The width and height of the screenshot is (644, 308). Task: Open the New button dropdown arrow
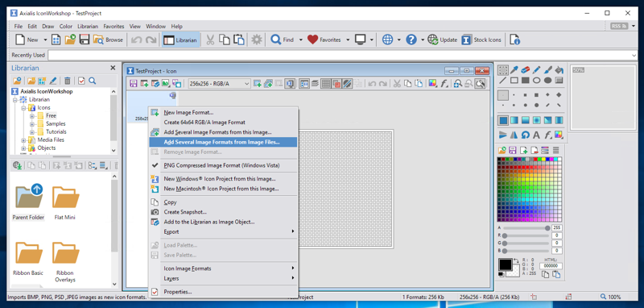(x=45, y=40)
